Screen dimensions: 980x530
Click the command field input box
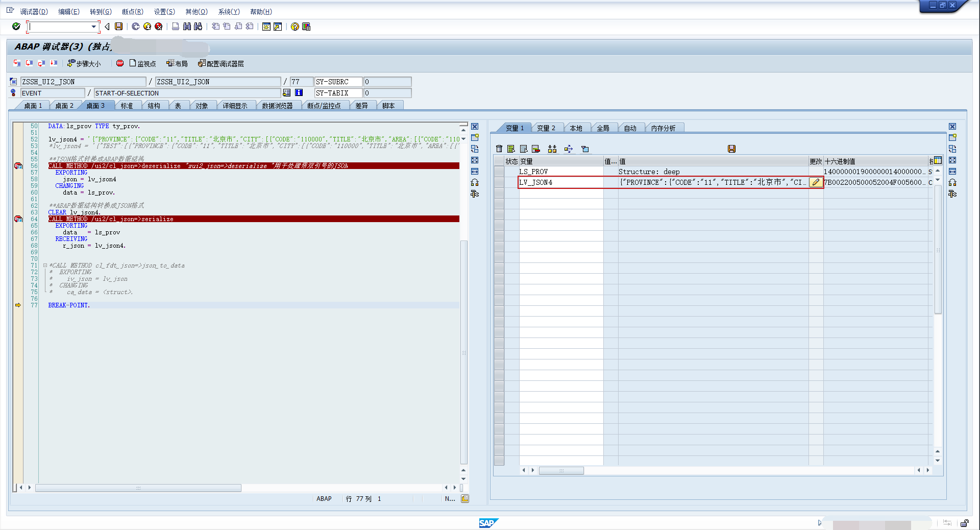point(59,27)
